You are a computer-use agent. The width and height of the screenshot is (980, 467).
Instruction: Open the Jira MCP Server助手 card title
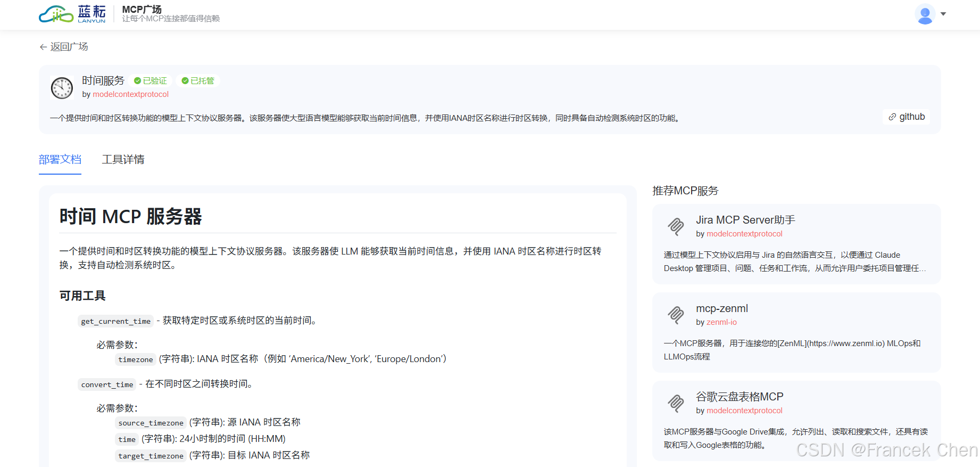tap(746, 220)
